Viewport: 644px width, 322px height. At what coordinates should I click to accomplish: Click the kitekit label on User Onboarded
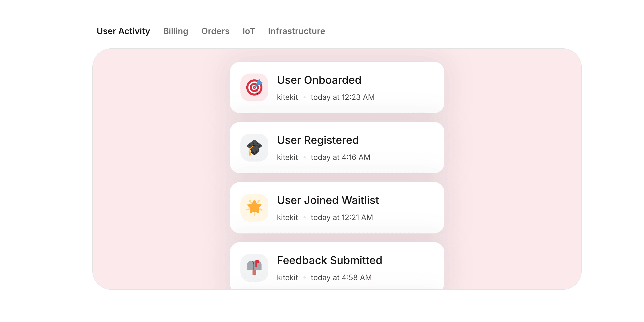287,97
